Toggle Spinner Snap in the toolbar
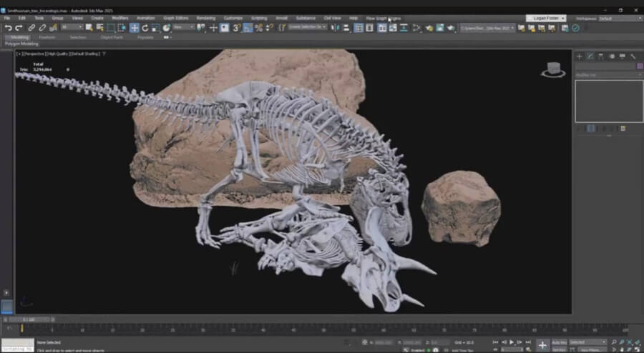Image resolution: width=644 pixels, height=353 pixels. click(269, 28)
